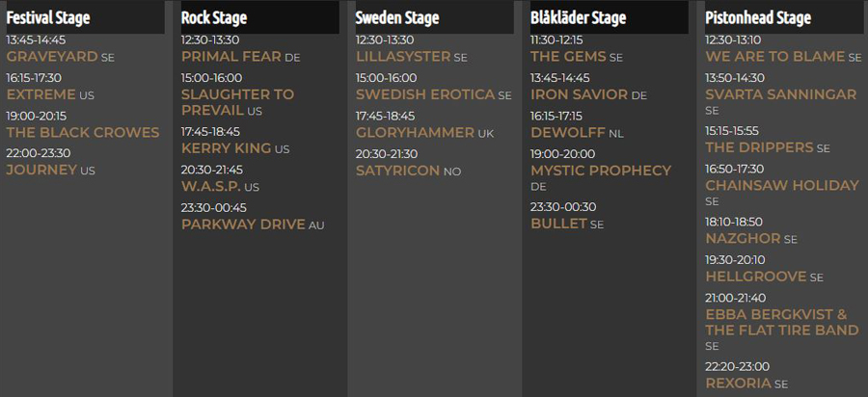The width and height of the screenshot is (868, 397).
Task: Select Hellgroove on the Pistonhead Stage
Action: pos(755,277)
